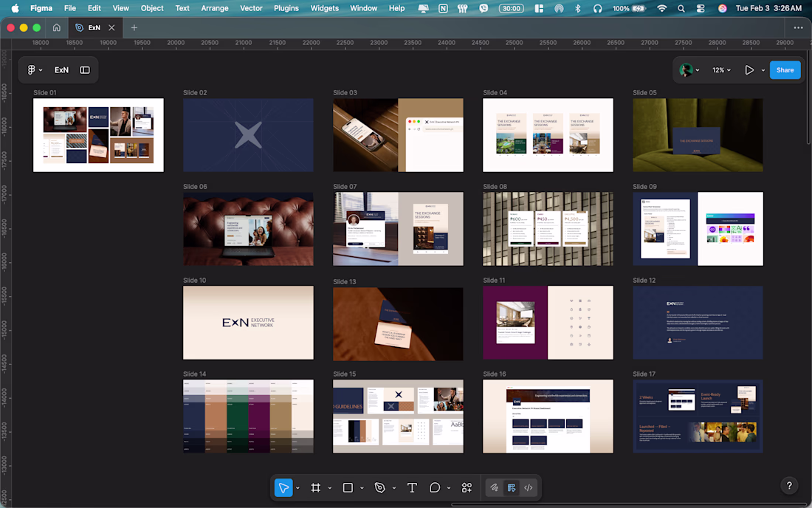Click the Slide 05 frame label
The image size is (812, 508).
tap(644, 93)
